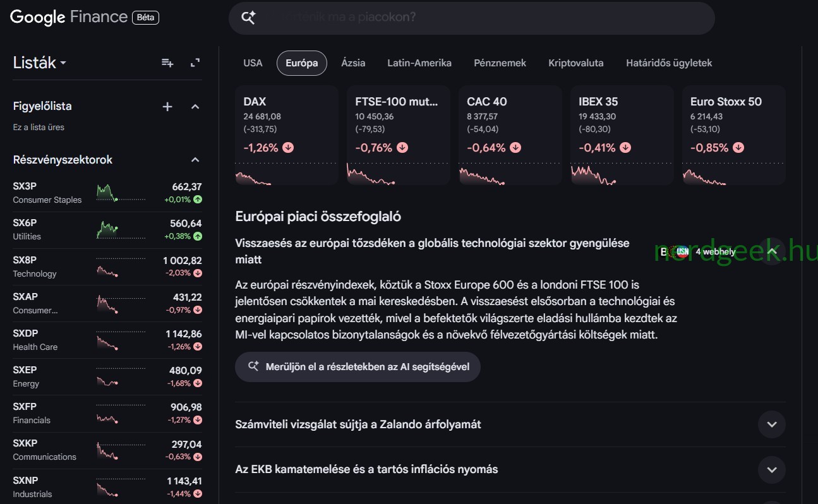Switch to the Latin-Amerika tab

coord(419,63)
